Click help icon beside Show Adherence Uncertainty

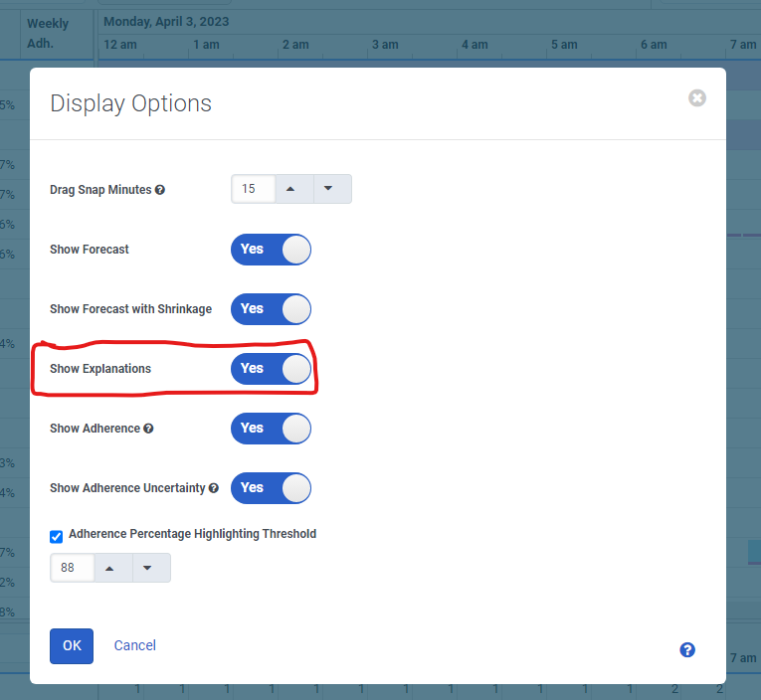pos(214,488)
